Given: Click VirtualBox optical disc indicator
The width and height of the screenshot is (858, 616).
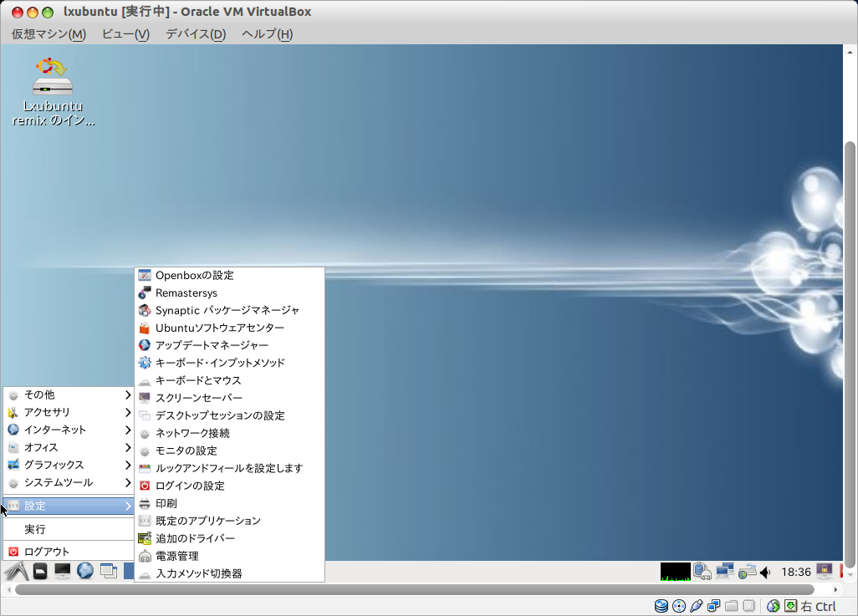Looking at the screenshot, I should tap(679, 606).
